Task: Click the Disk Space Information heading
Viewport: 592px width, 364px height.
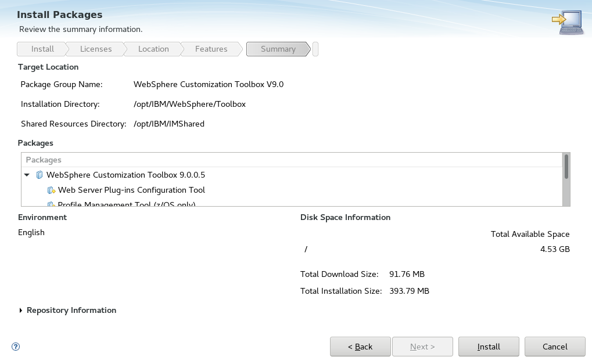Action: [346, 218]
